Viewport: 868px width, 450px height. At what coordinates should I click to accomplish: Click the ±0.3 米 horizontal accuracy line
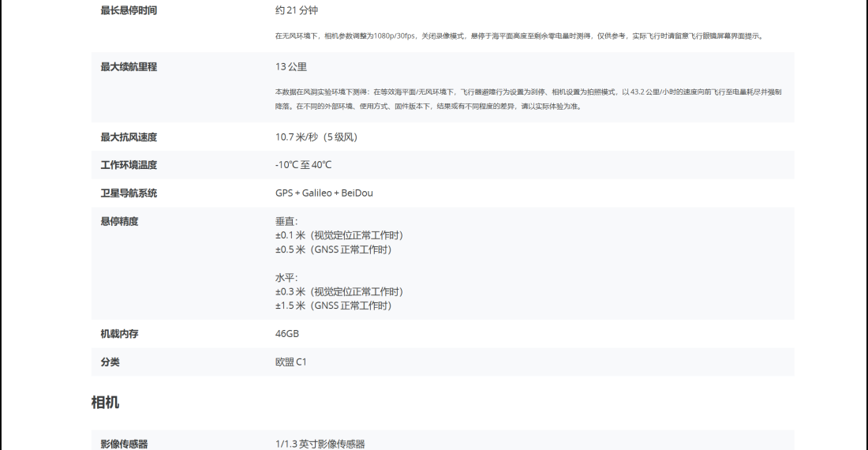pyautogui.click(x=339, y=291)
